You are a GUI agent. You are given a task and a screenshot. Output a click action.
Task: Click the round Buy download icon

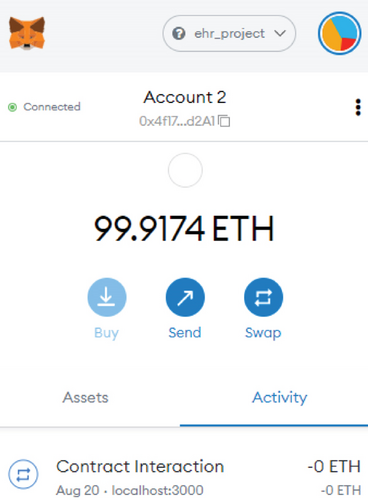pos(107,297)
